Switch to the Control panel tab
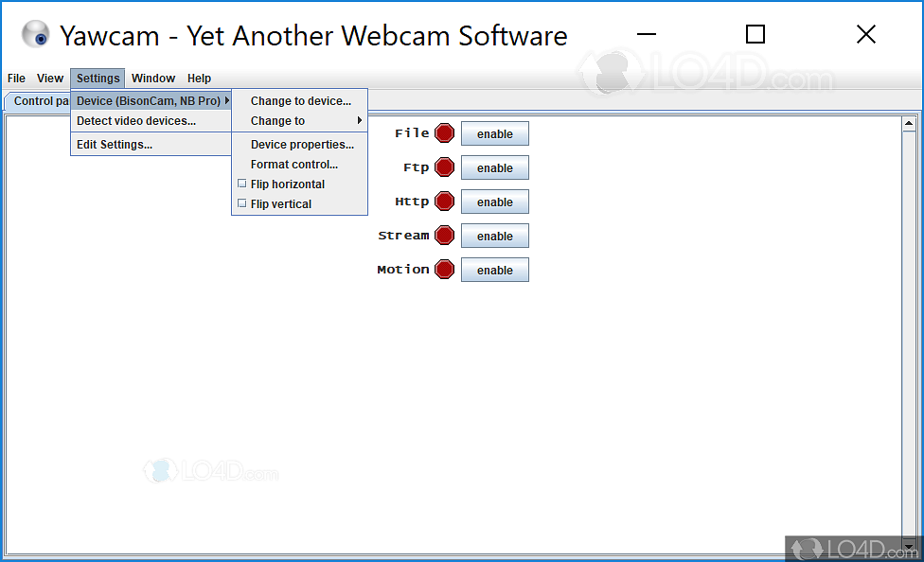Viewport: 924px width, 562px height. coord(38,101)
